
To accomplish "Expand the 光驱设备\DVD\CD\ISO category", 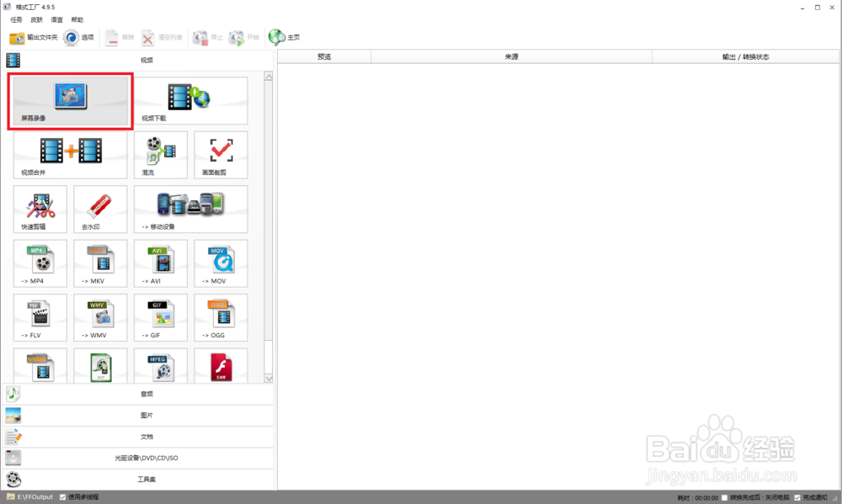I will (139, 458).
